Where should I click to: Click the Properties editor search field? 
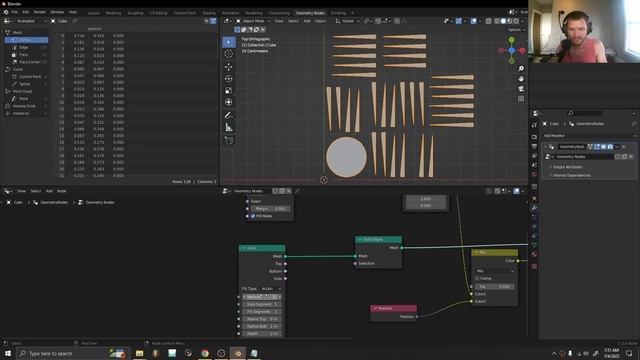(585, 113)
